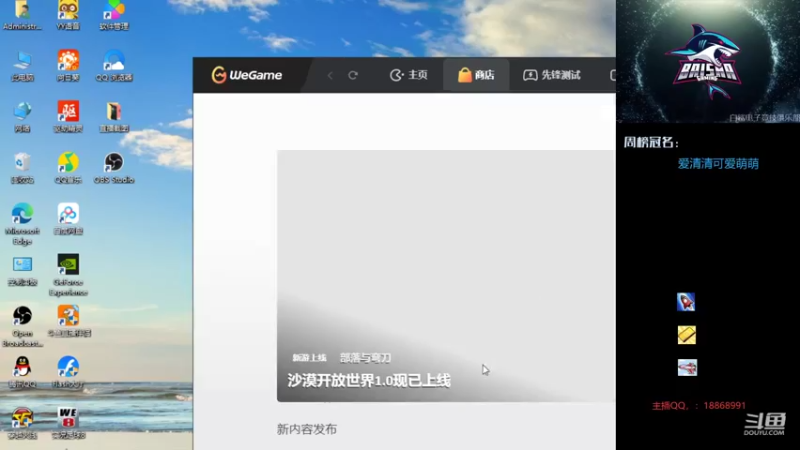Launch the Baidu Netdisk desktop shortcut
This screenshot has height=450, width=800.
pyautogui.click(x=68, y=219)
